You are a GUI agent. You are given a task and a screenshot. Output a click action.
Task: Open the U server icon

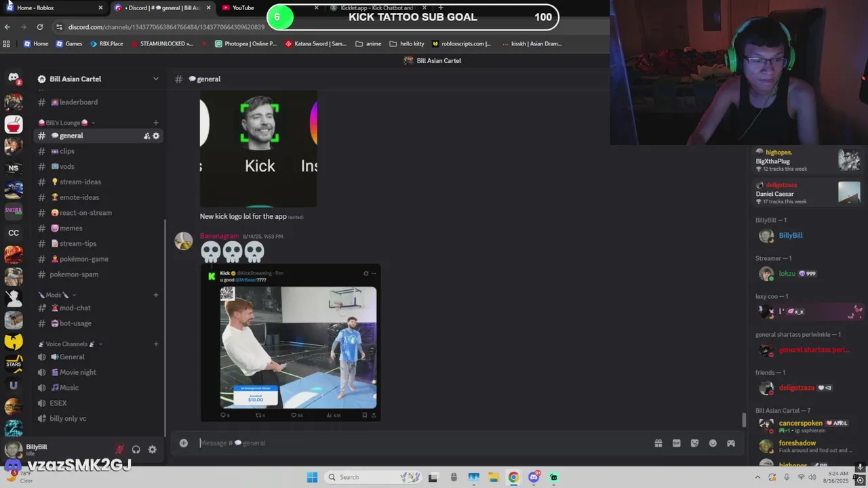(x=14, y=386)
